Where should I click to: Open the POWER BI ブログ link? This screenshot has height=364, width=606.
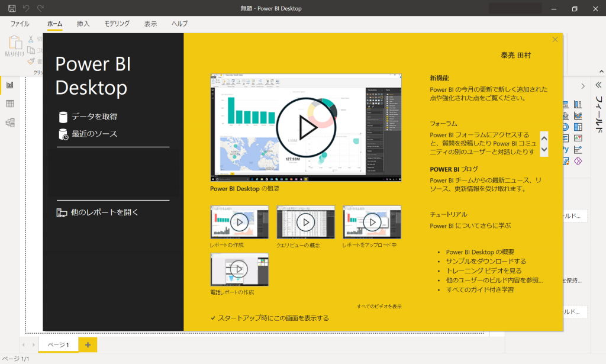454,169
